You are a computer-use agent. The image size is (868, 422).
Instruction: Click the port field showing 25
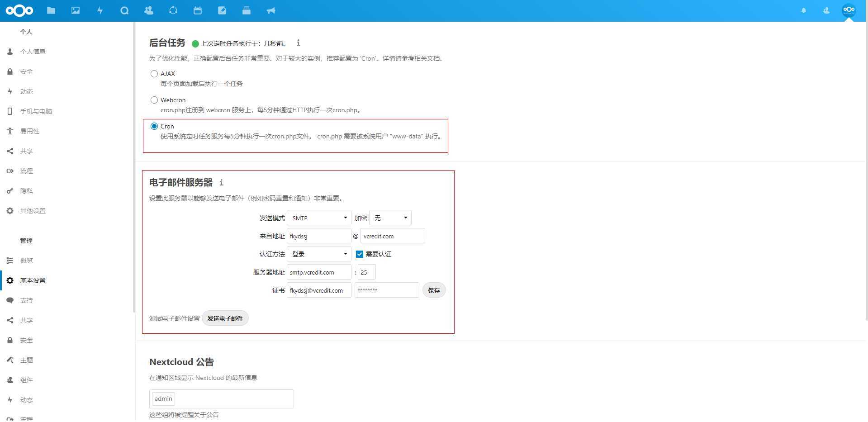point(366,272)
